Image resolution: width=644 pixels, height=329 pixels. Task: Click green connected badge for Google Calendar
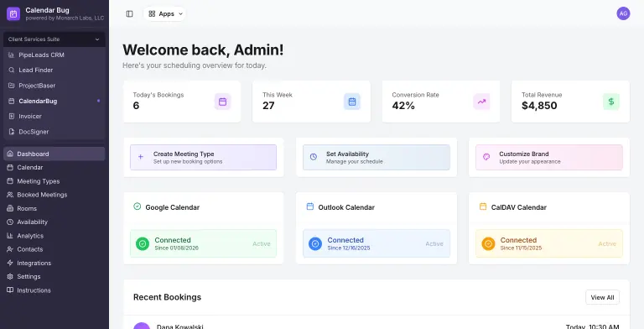point(143,244)
